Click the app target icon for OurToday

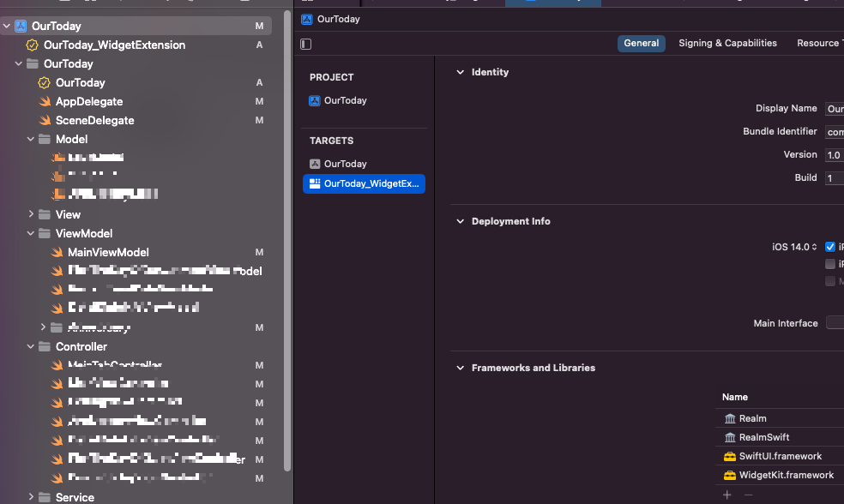(x=315, y=164)
